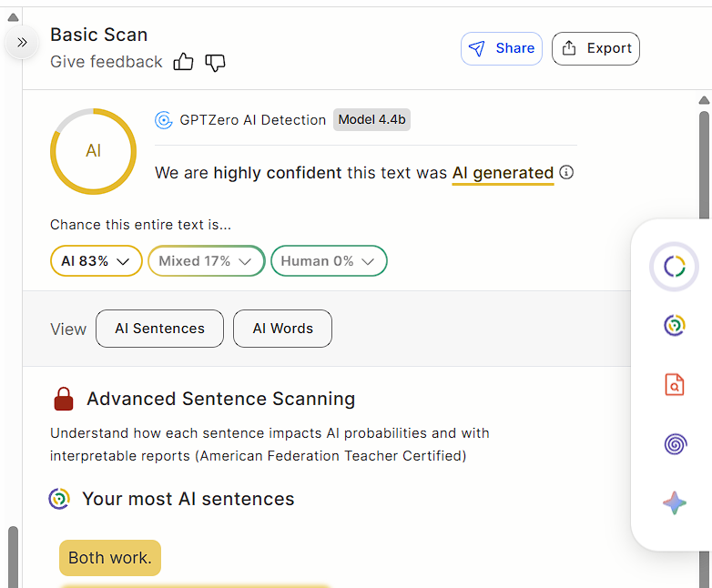The image size is (712, 588).
Task: Switch view to AI Sentences
Action: (x=159, y=329)
